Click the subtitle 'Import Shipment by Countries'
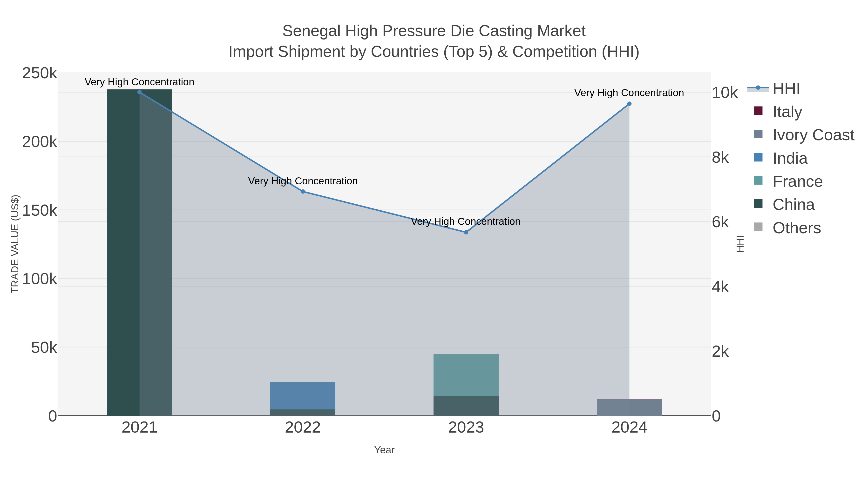This screenshot has height=488, width=868. coord(334,52)
